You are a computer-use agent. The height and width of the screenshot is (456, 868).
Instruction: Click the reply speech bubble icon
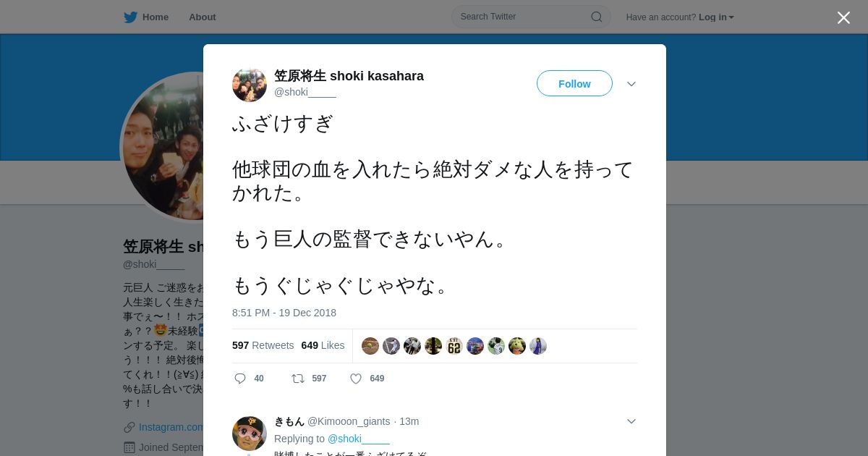(x=240, y=379)
